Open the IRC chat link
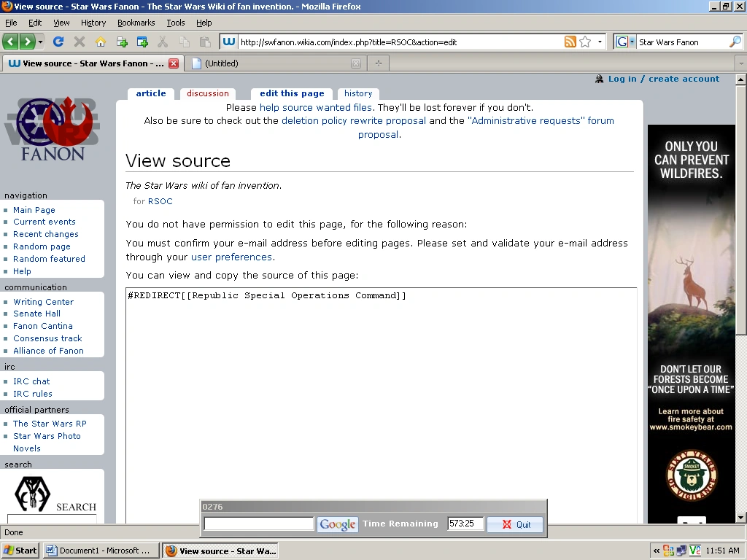 coord(31,381)
